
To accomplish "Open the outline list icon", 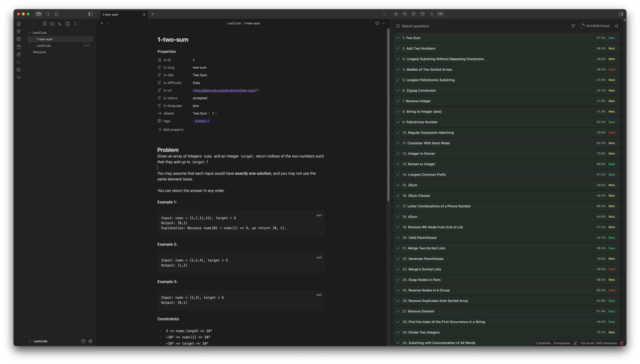I will [431, 14].
